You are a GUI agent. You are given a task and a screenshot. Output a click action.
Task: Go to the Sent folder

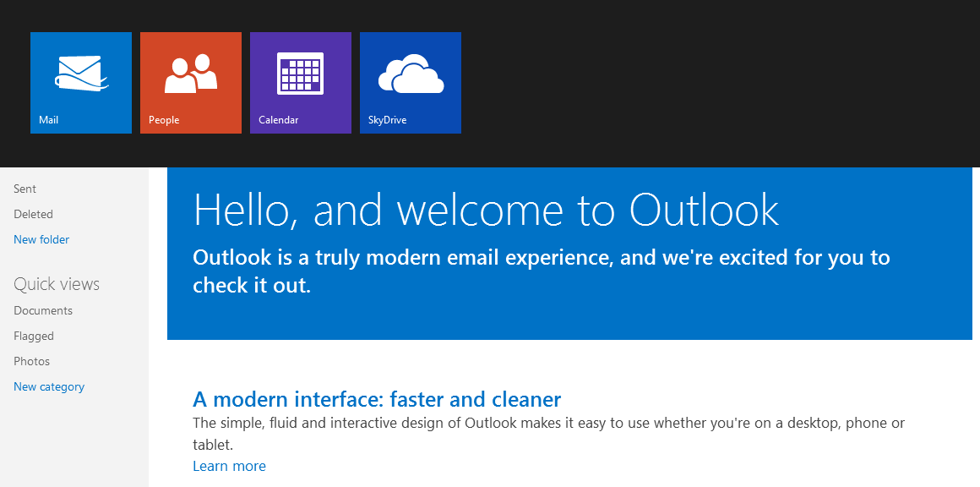click(x=25, y=189)
